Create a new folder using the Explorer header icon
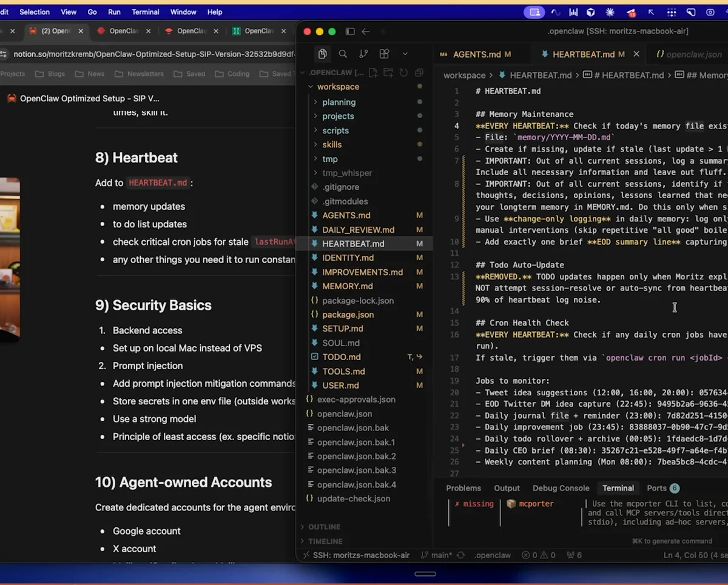Viewport: 728px width, 585px height. coord(389,72)
